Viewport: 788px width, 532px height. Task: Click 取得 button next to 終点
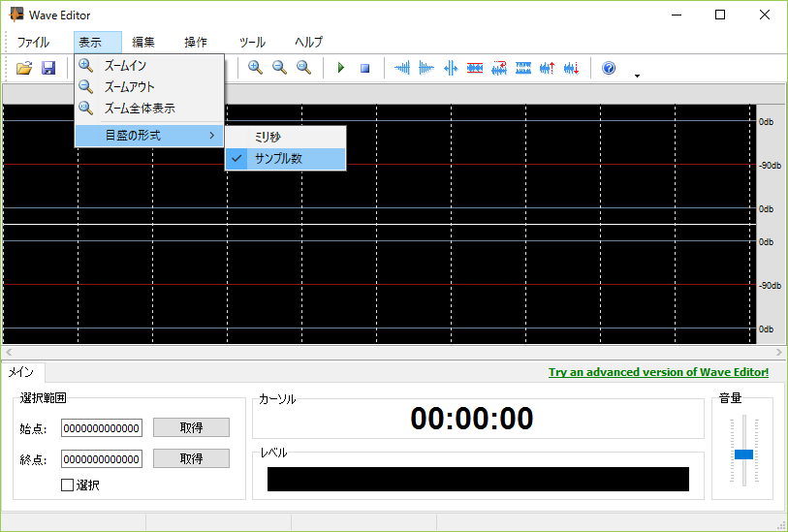click(192, 458)
